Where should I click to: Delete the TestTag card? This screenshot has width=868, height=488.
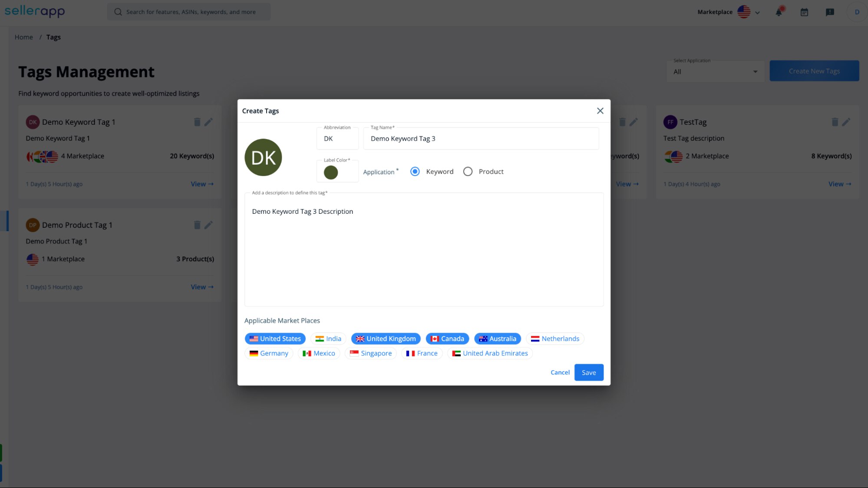coord(835,122)
